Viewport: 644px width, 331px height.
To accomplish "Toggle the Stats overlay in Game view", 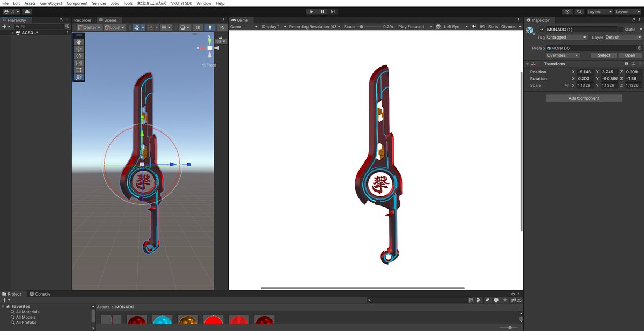I will pos(493,27).
